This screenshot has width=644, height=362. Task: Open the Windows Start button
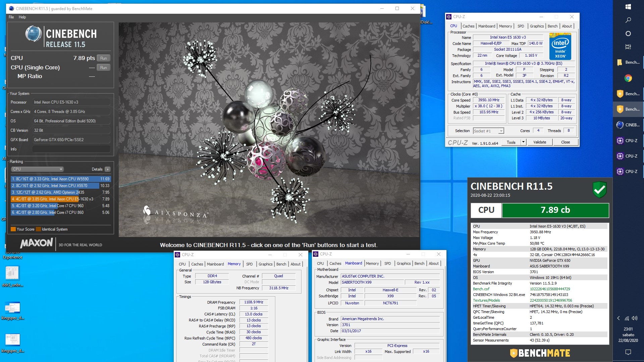click(x=628, y=7)
